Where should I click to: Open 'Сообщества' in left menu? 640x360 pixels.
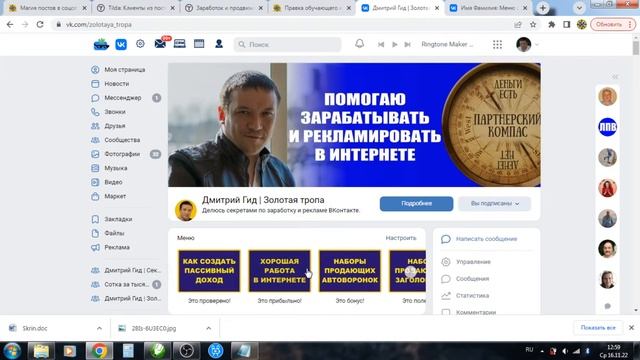[122, 140]
